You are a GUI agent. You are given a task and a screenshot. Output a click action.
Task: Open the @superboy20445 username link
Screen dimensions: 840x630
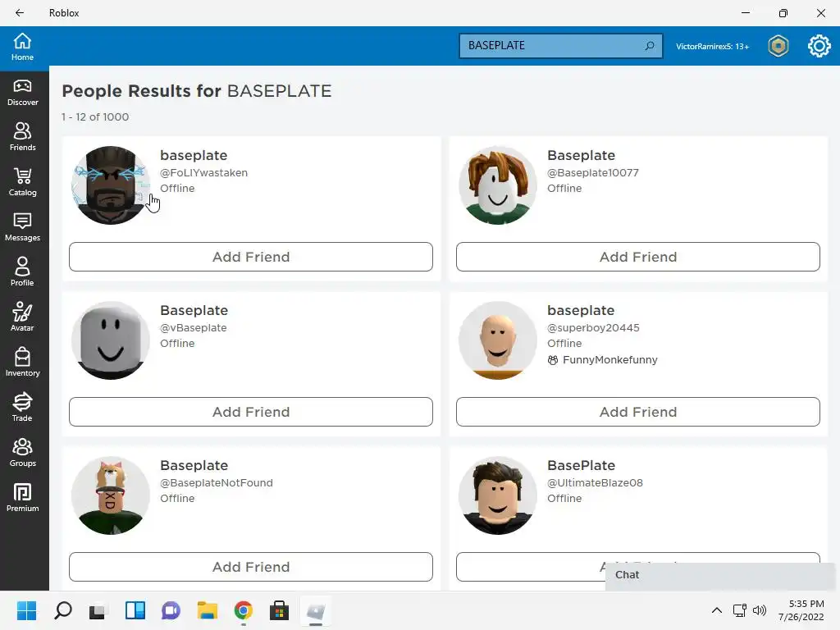(593, 327)
